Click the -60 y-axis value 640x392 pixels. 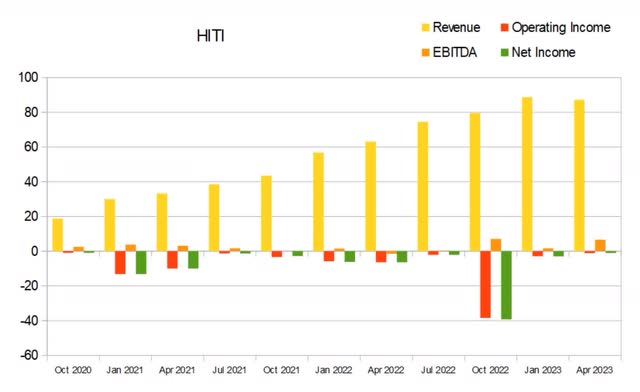click(x=29, y=355)
